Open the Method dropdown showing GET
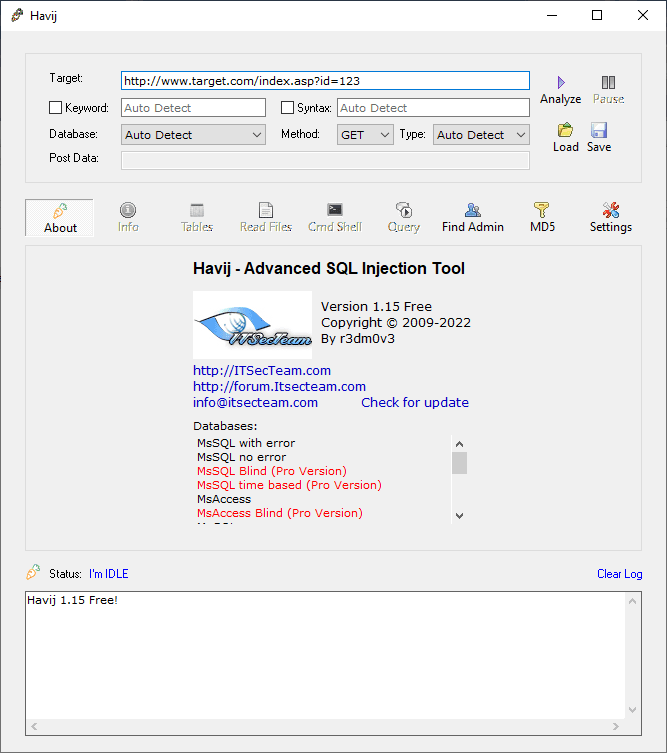Viewport: 667px width, 753px height. 365,135
